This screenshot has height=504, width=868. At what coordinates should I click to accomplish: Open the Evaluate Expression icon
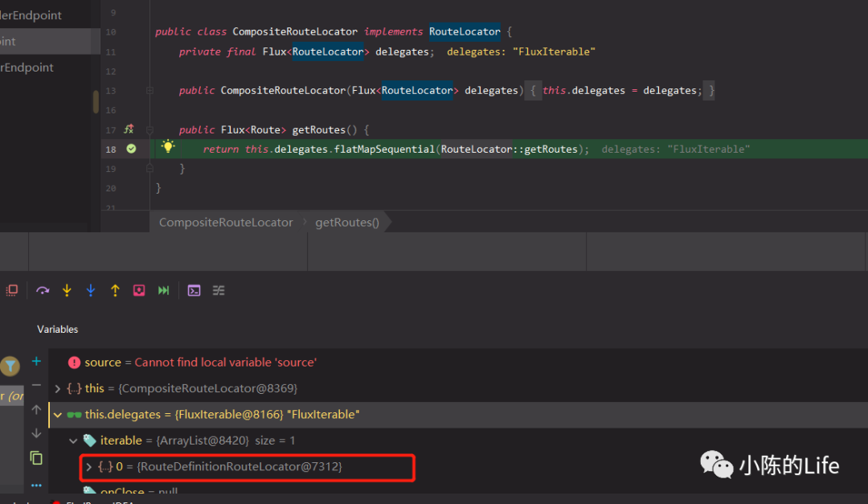[x=194, y=290]
